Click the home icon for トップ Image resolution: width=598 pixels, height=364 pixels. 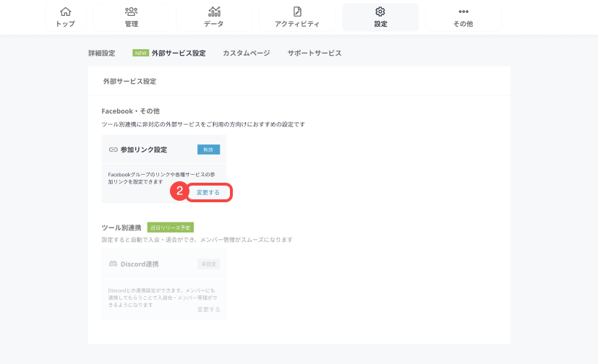65,12
